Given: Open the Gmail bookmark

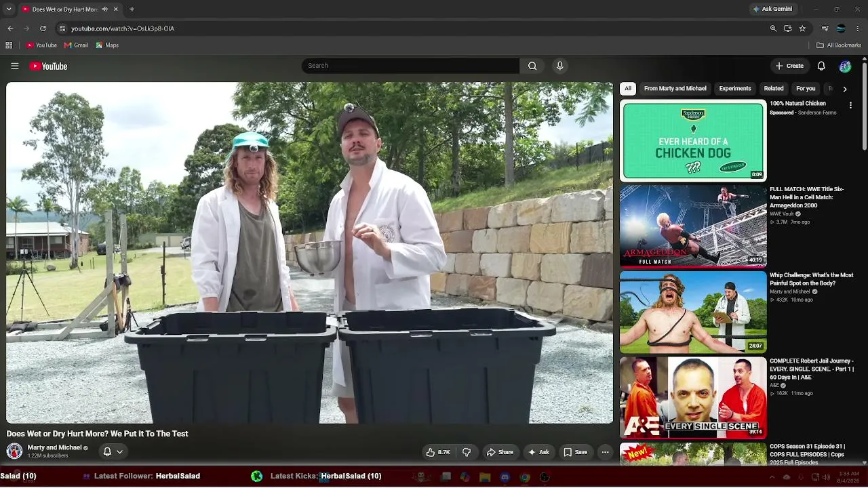Looking at the screenshot, I should click(x=76, y=45).
